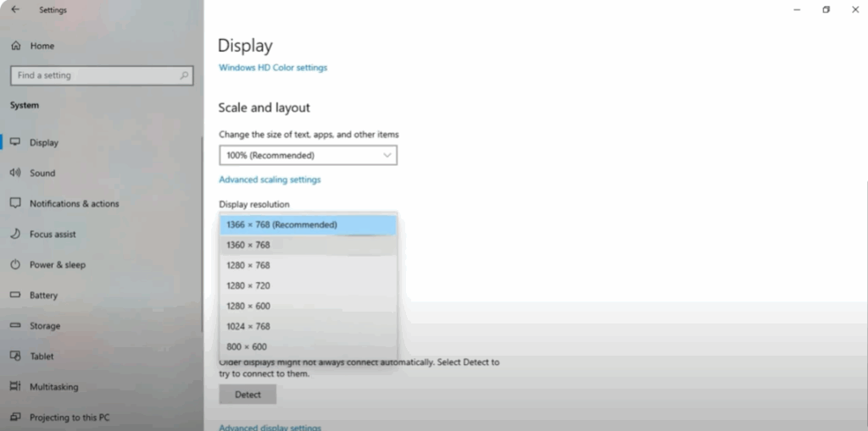Click the search magnifier icon

[x=184, y=75]
